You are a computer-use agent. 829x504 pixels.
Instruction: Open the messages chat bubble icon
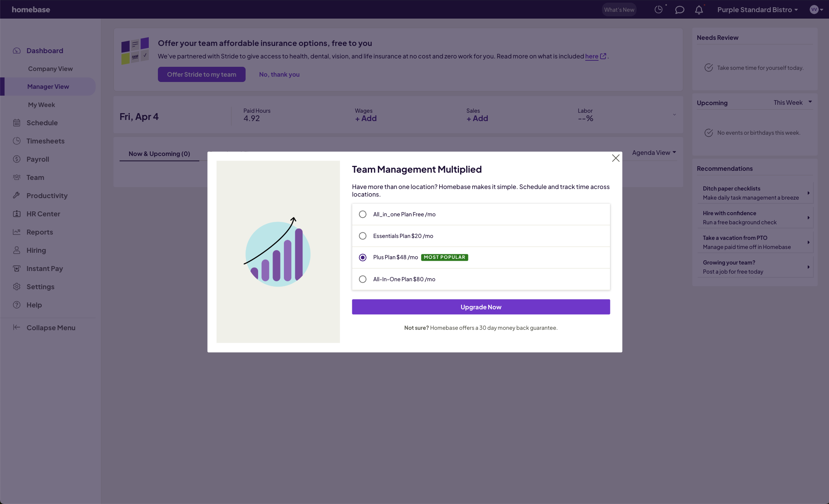coord(679,9)
